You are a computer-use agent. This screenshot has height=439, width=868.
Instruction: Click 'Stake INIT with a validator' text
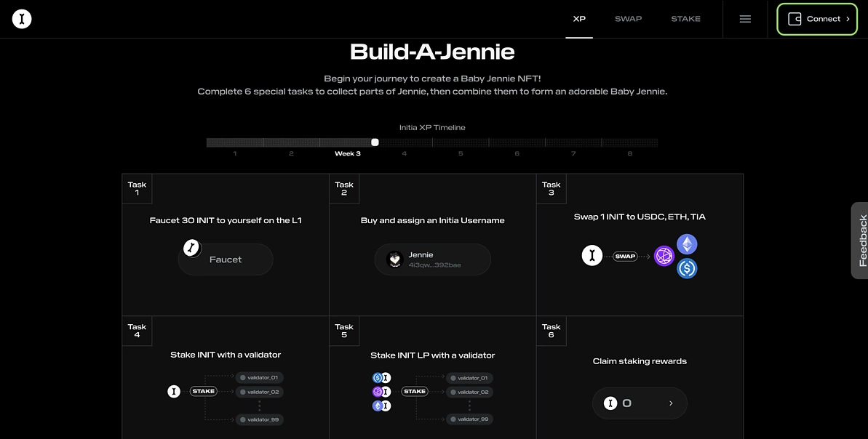coord(226,355)
